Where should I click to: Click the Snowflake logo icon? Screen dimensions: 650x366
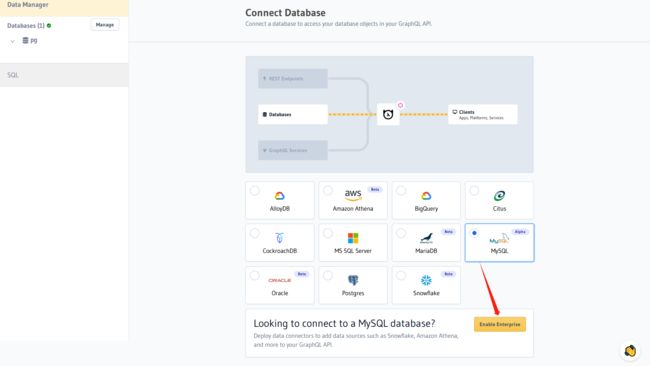tap(426, 280)
